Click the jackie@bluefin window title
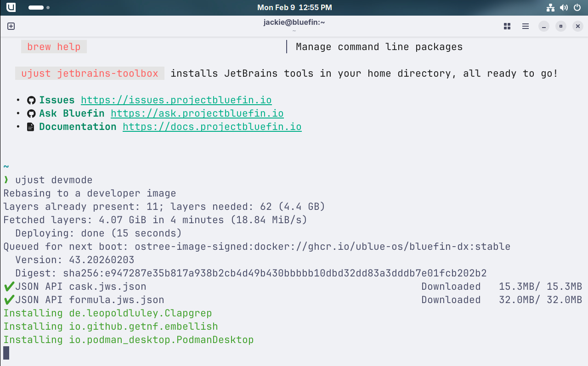This screenshot has width=588, height=366. click(294, 22)
